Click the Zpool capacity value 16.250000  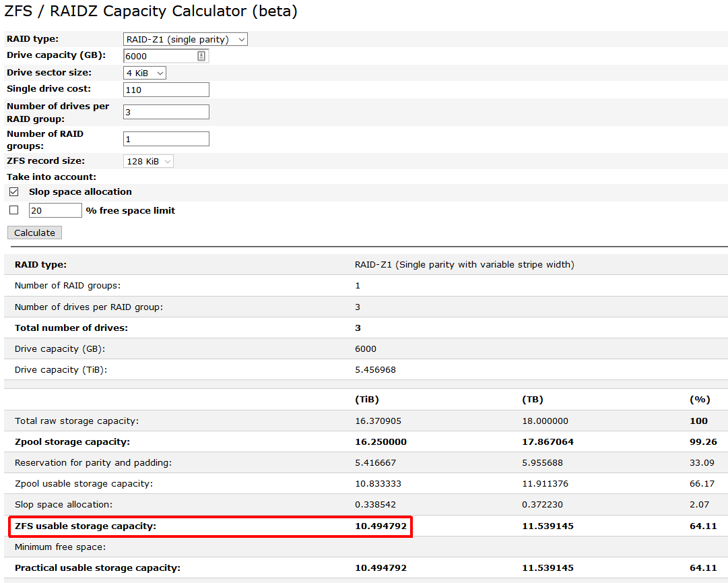[380, 441]
